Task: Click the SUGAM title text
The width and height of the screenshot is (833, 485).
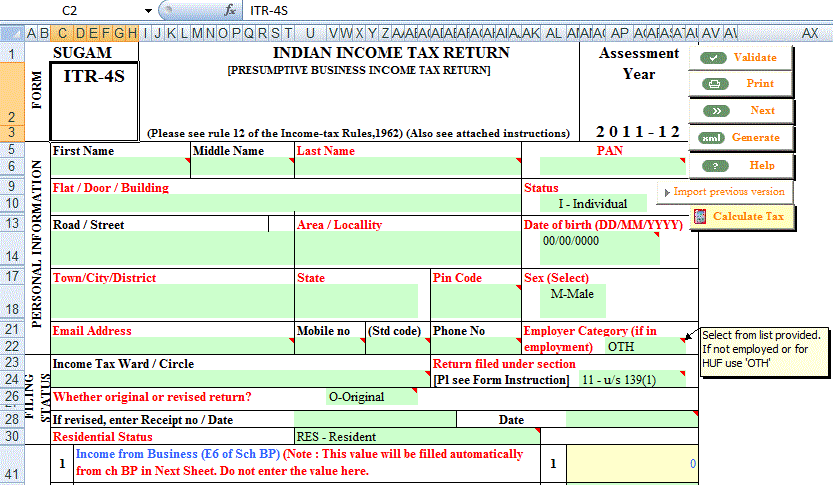Action: (x=82, y=53)
